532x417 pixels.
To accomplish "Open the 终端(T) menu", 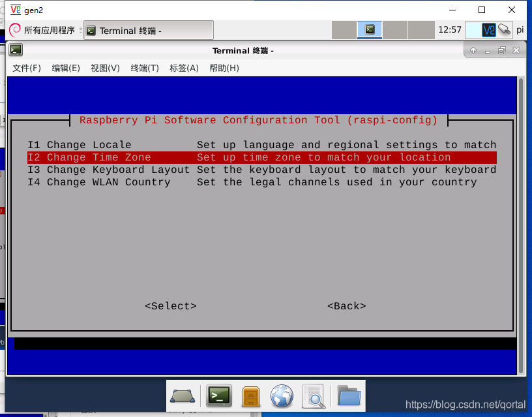I will tap(145, 69).
